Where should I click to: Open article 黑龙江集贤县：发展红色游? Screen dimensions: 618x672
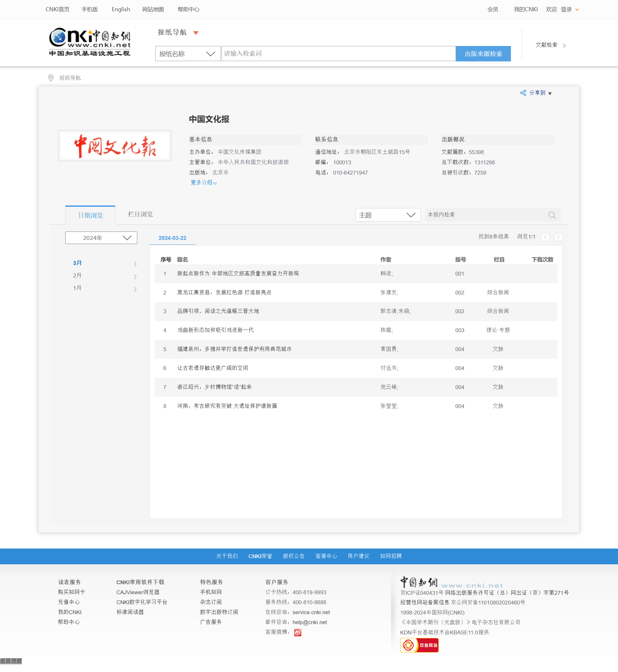click(x=224, y=293)
